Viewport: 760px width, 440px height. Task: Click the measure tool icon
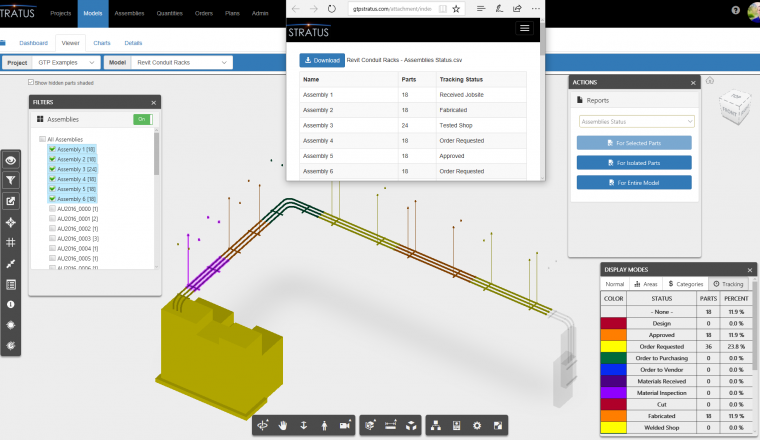tap(389, 425)
